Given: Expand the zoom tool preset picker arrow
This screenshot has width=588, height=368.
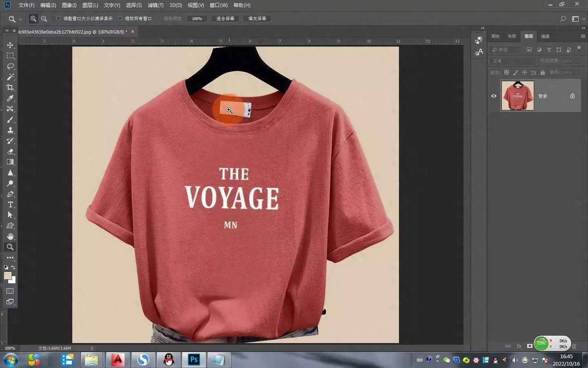Looking at the screenshot, I should (x=20, y=19).
